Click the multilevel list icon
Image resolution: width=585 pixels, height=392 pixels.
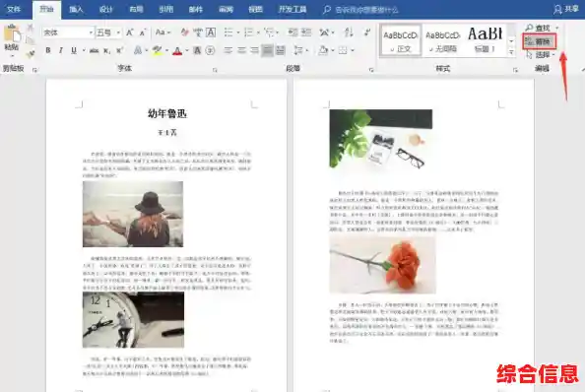click(x=269, y=33)
